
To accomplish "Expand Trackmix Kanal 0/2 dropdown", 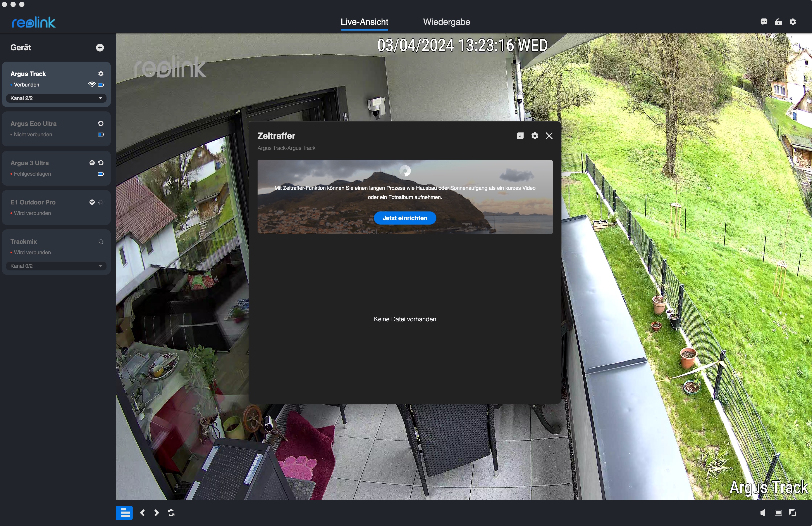I will tap(56, 266).
